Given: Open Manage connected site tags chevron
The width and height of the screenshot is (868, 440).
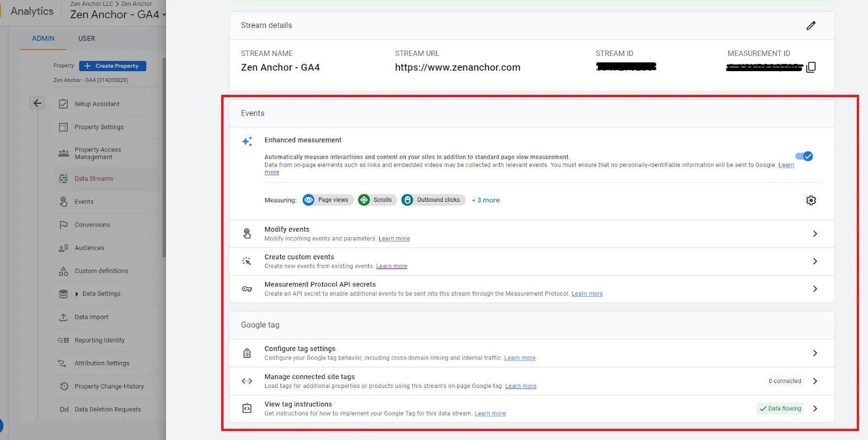Looking at the screenshot, I should [x=815, y=381].
